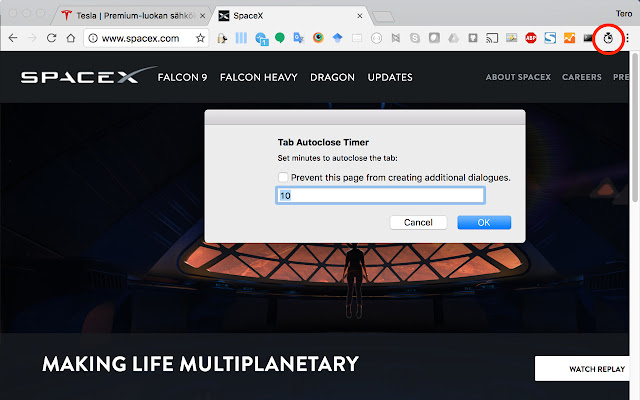Click the forward navigation arrow

point(32,38)
